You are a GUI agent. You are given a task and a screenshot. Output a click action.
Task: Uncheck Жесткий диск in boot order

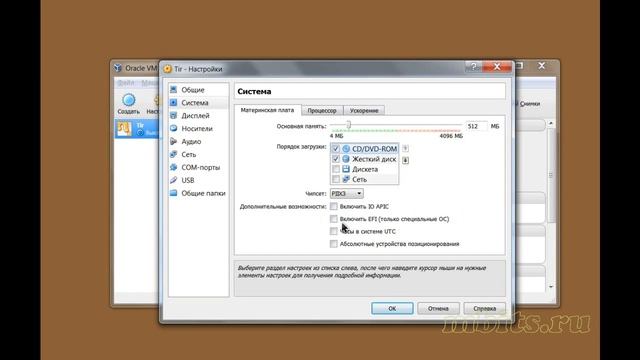tap(336, 159)
